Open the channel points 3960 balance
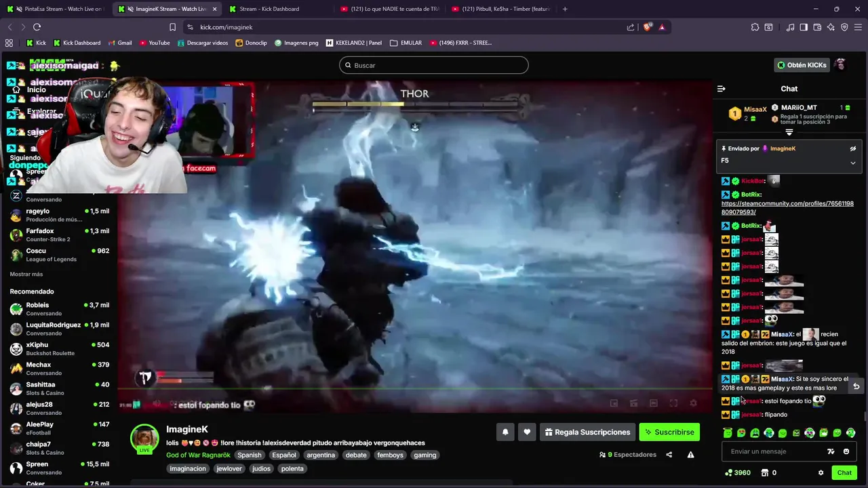 click(x=738, y=472)
